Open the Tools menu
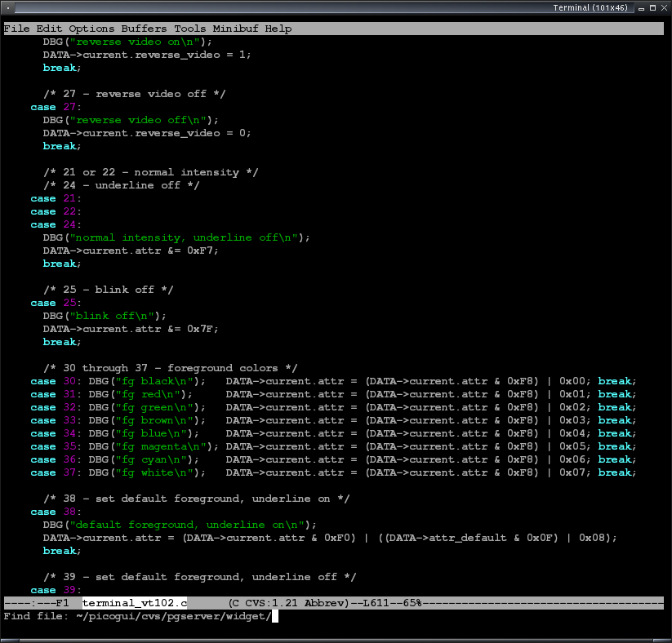 [x=190, y=29]
